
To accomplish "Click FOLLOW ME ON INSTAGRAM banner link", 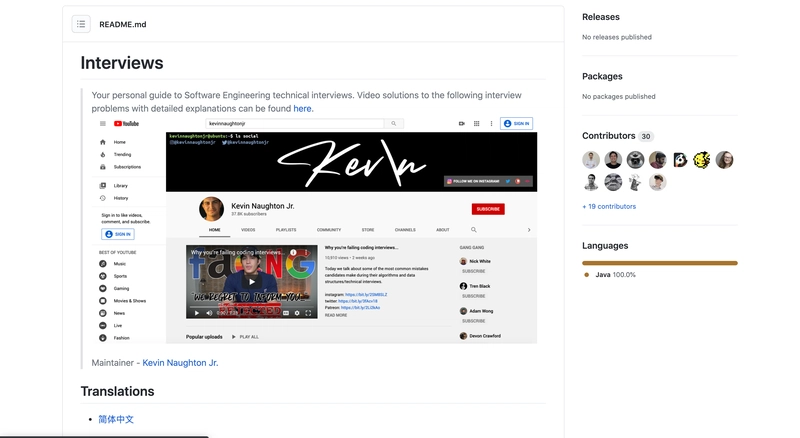I will coord(473,181).
